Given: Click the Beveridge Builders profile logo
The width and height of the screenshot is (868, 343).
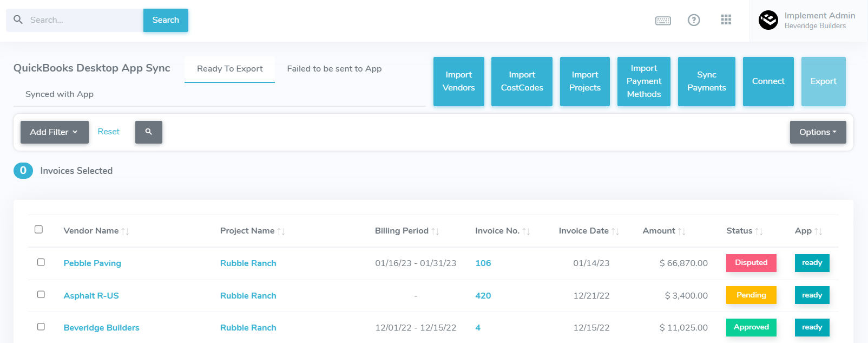Looking at the screenshot, I should coord(768,21).
